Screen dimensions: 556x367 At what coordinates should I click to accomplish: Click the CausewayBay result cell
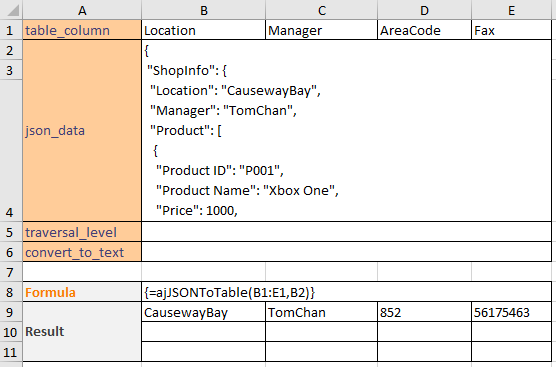[204, 312]
